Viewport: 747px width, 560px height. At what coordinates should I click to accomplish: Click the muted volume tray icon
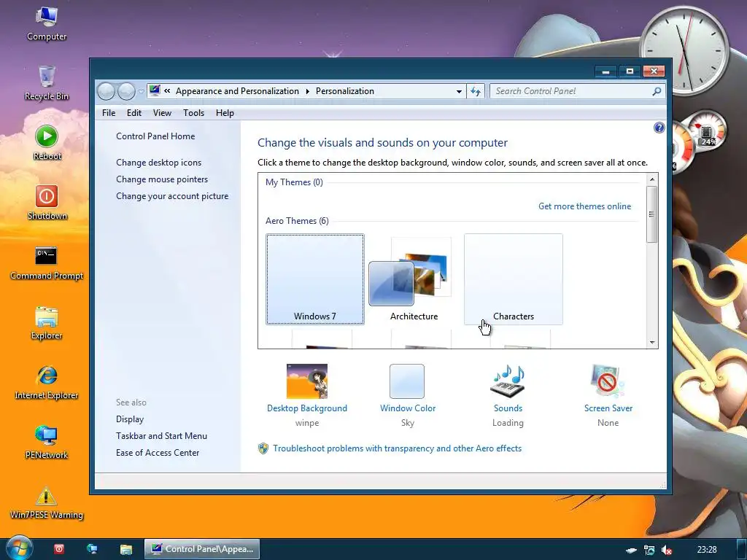click(667, 550)
